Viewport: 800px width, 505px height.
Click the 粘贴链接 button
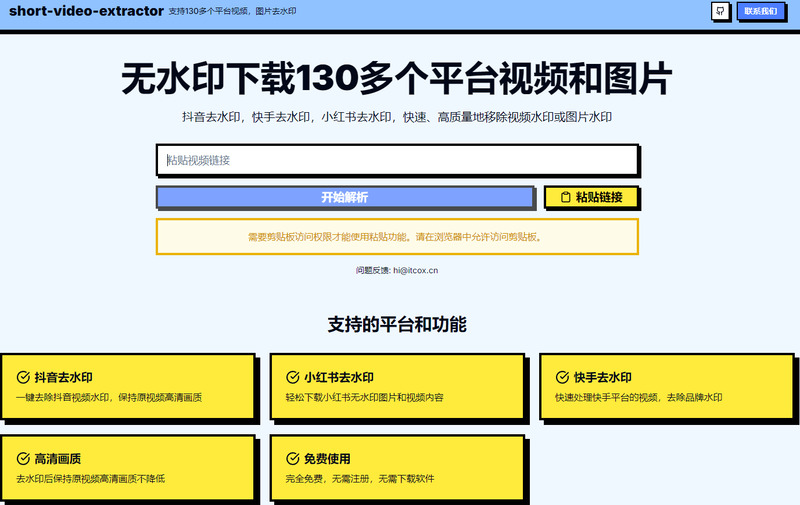591,197
